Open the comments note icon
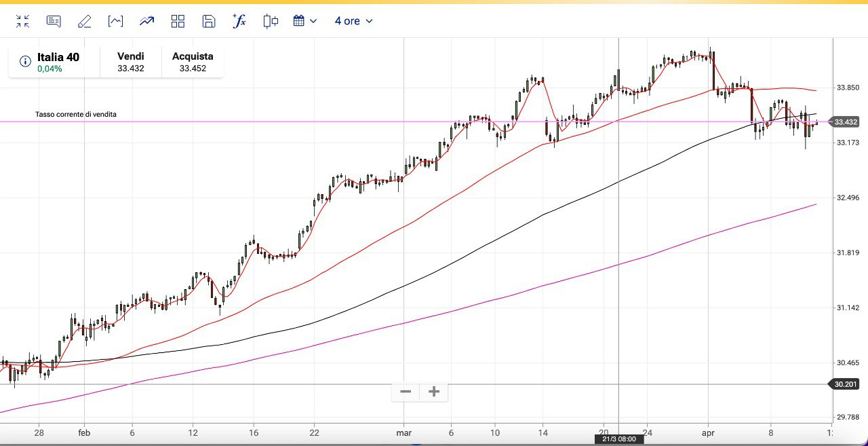 [54, 21]
